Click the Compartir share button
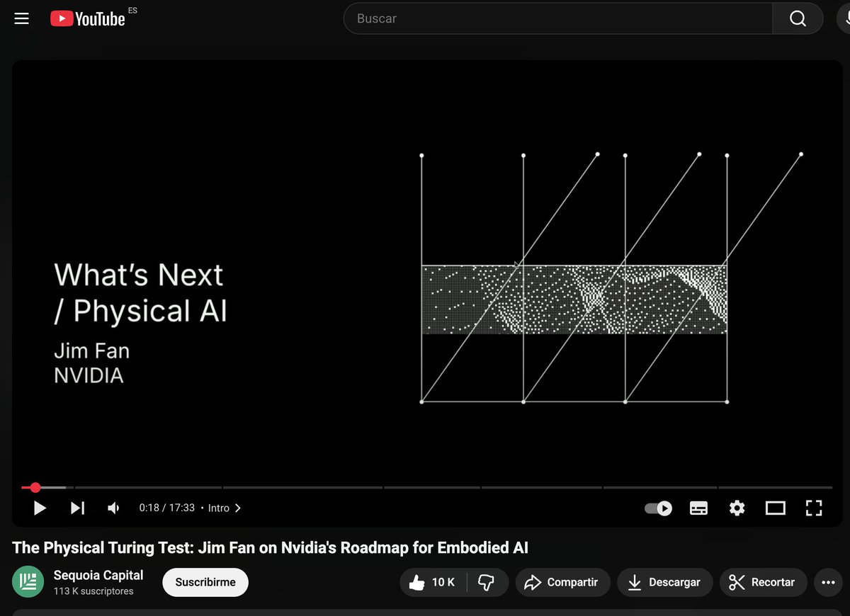The image size is (850, 616). (x=562, y=582)
